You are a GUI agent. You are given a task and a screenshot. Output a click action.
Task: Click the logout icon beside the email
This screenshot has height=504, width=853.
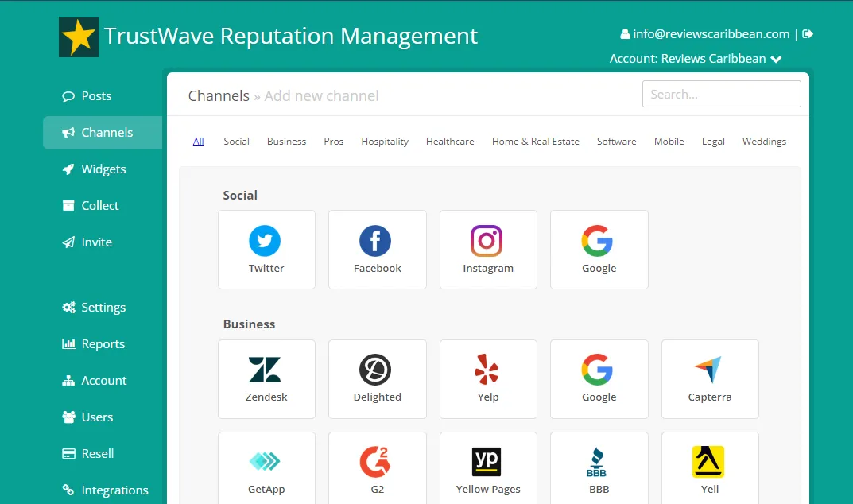[x=808, y=33]
